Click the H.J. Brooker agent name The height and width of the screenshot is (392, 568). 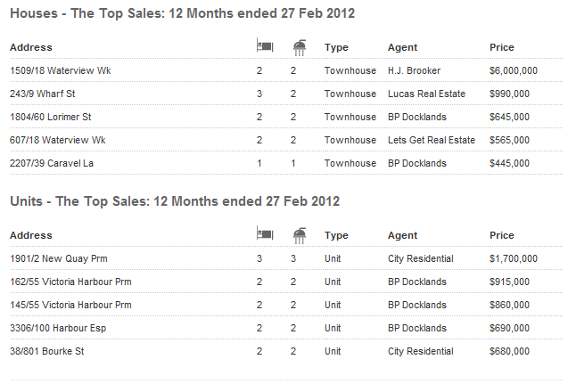coord(415,70)
